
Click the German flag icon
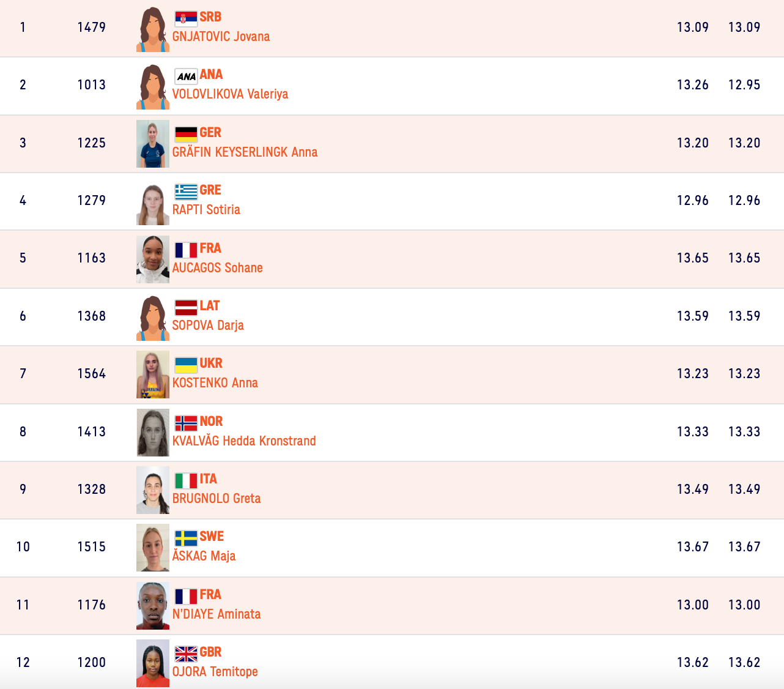[186, 134]
